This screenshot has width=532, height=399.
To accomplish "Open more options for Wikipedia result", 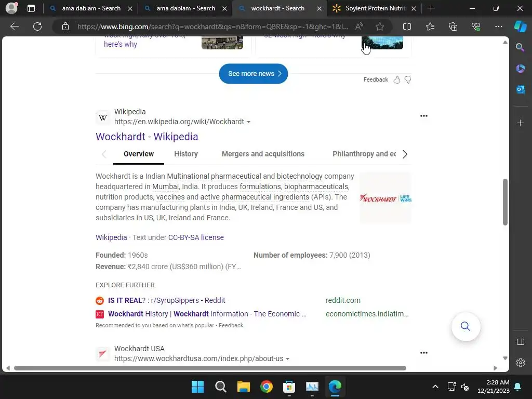I will point(424,116).
